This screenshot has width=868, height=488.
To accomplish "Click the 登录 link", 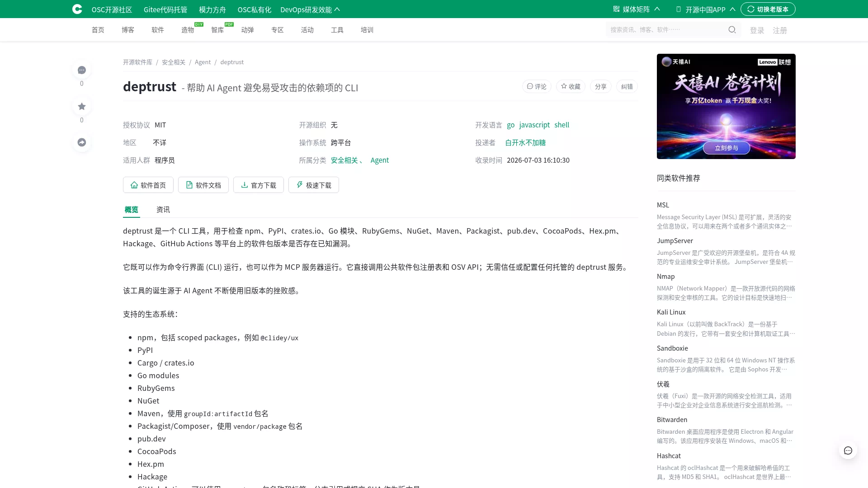I will (x=757, y=30).
